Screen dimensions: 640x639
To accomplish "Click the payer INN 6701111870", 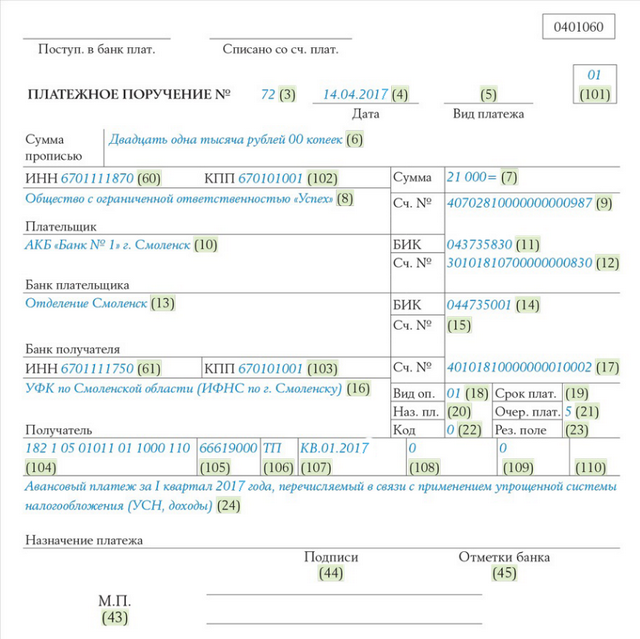I will [x=97, y=178].
